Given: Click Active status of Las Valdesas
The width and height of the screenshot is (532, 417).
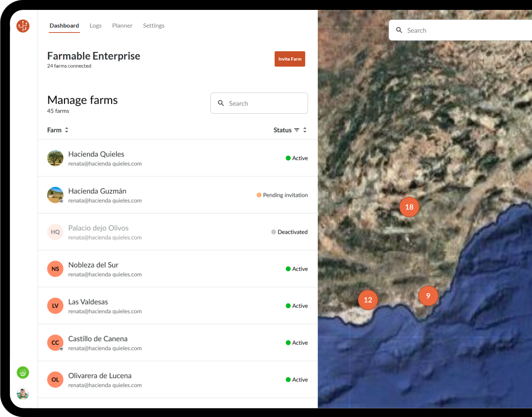Looking at the screenshot, I should click(297, 306).
